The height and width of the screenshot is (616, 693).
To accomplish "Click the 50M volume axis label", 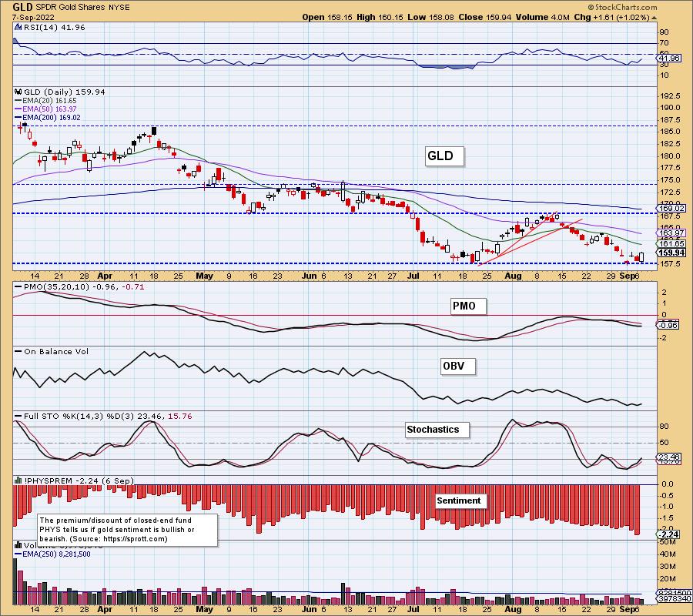I will [668, 542].
